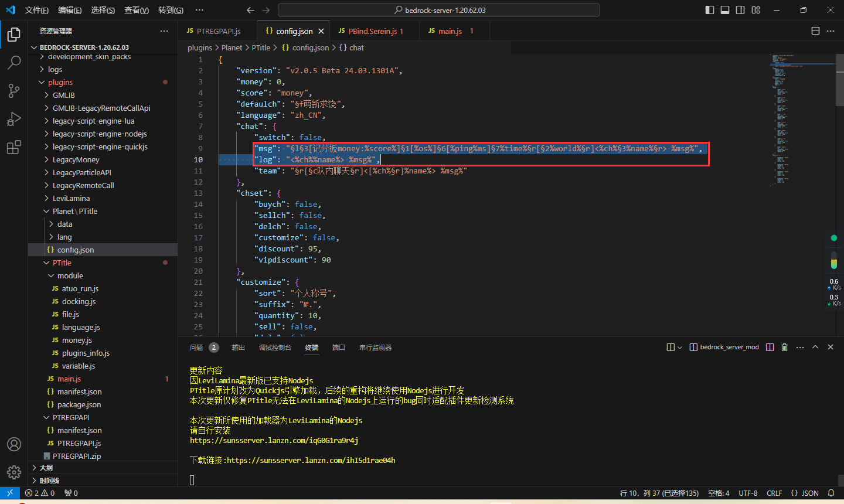Expand the 时间线 section
This screenshot has width=844, height=504.
pyautogui.click(x=103, y=481)
